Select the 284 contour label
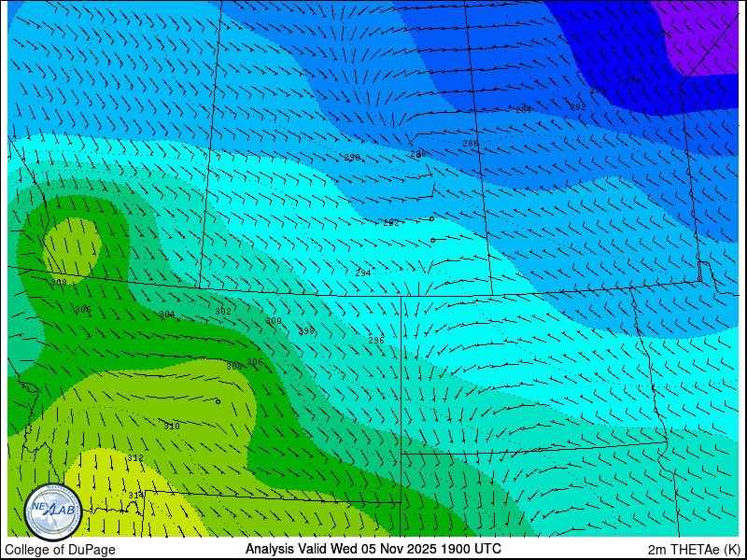Screen dimensions: 747x560 pyautogui.click(x=524, y=110)
